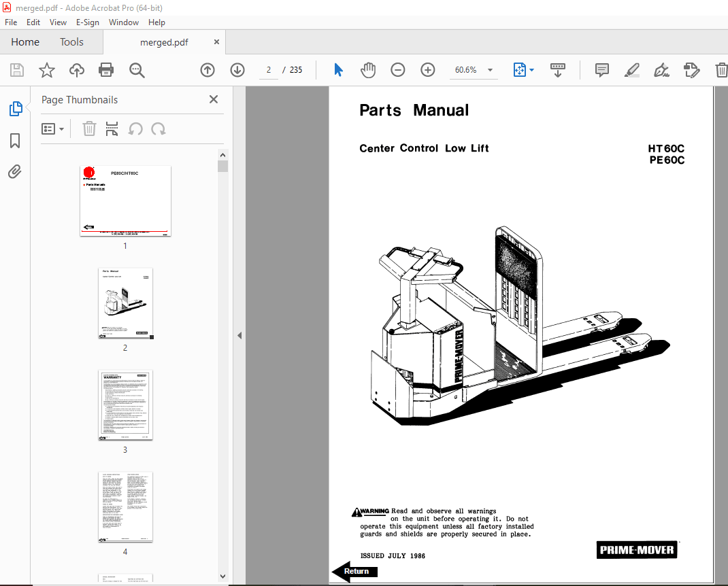
Task: Go to next page with down arrow button
Action: [x=237, y=69]
